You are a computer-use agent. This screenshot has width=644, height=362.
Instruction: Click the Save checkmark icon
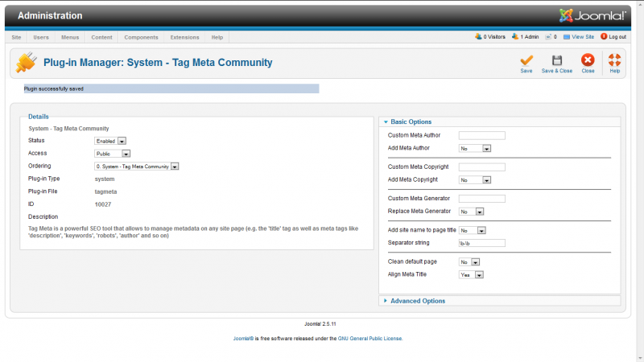point(526,60)
